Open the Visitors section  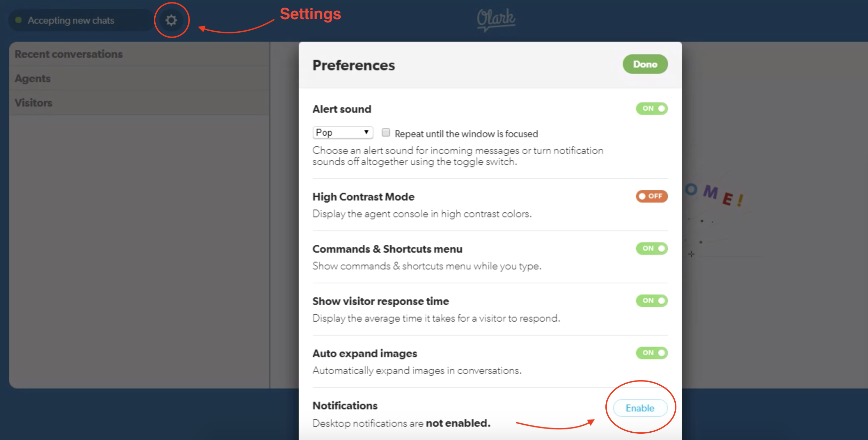[33, 103]
